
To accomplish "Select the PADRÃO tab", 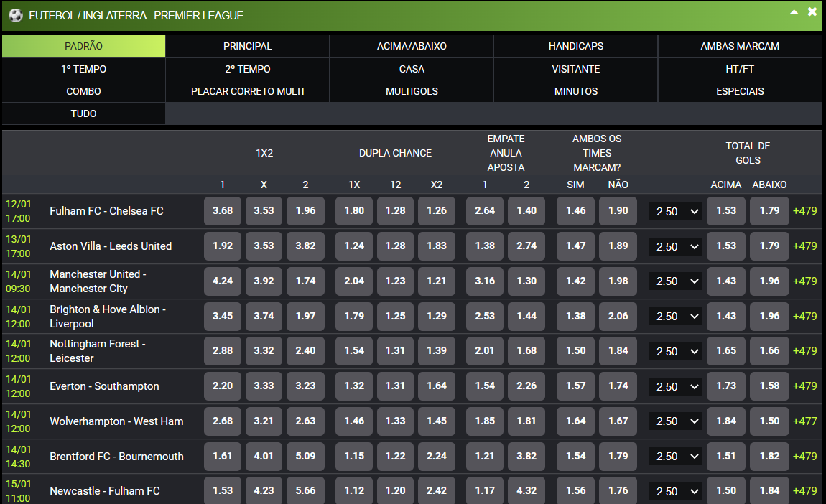I will pyautogui.click(x=84, y=47).
